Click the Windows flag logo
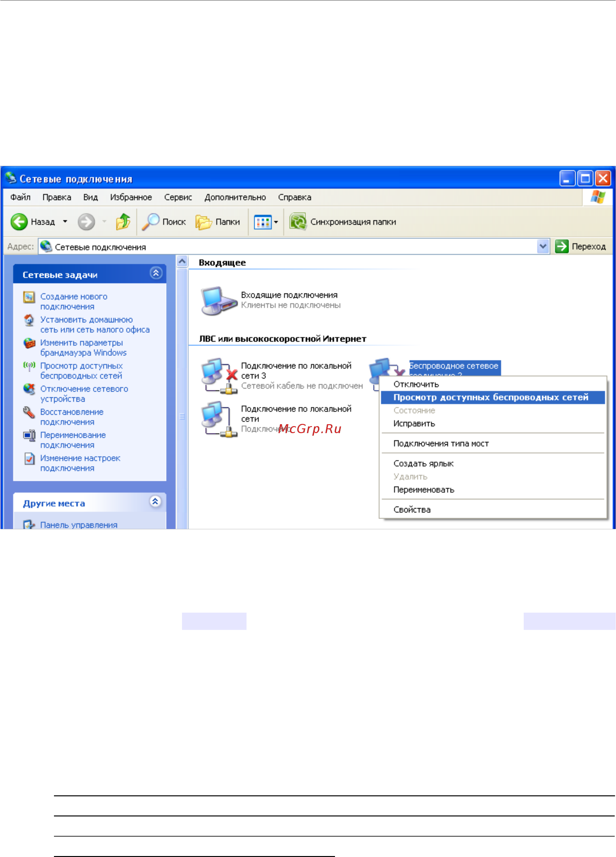This screenshot has width=616, height=857. click(597, 197)
